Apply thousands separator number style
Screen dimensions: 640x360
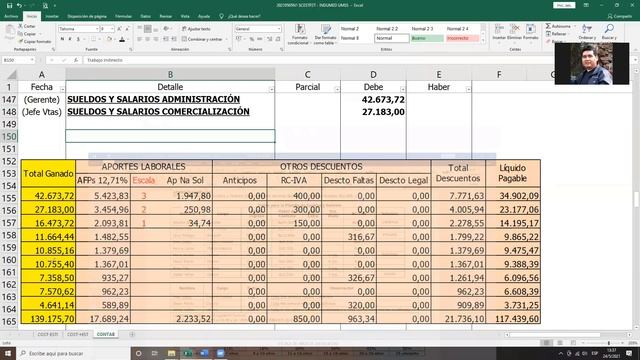260,39
